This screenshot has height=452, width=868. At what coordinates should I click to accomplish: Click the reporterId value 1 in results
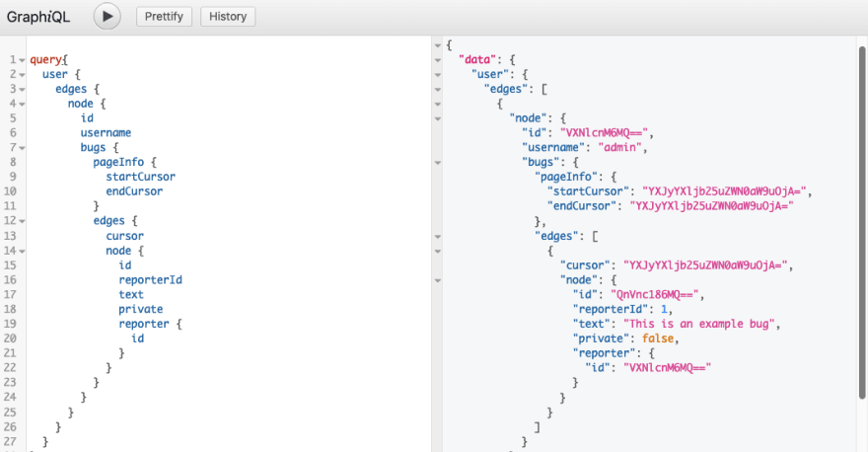pos(664,309)
